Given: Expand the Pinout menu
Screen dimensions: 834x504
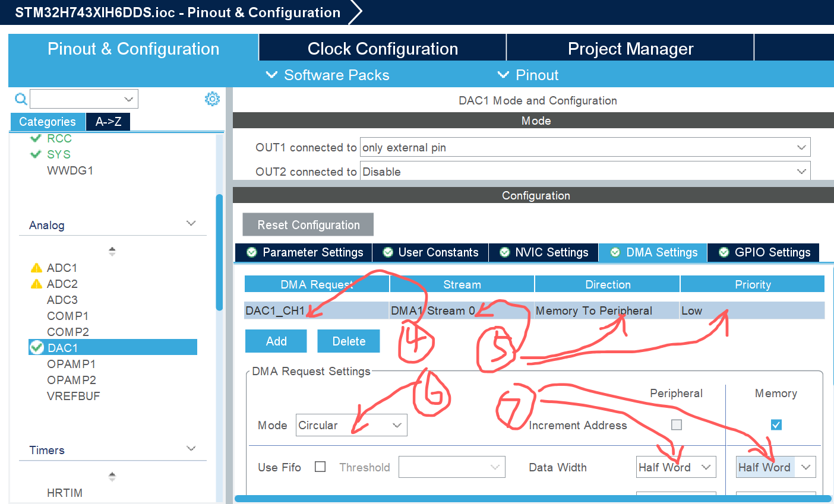Looking at the screenshot, I should pos(528,75).
